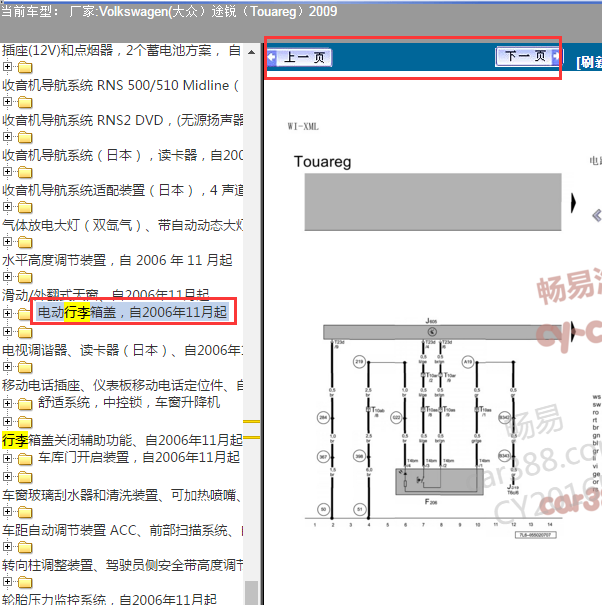Select 行李箱盖关闭辅助功能 tree item
The width and height of the screenshot is (602, 605).
[122, 440]
